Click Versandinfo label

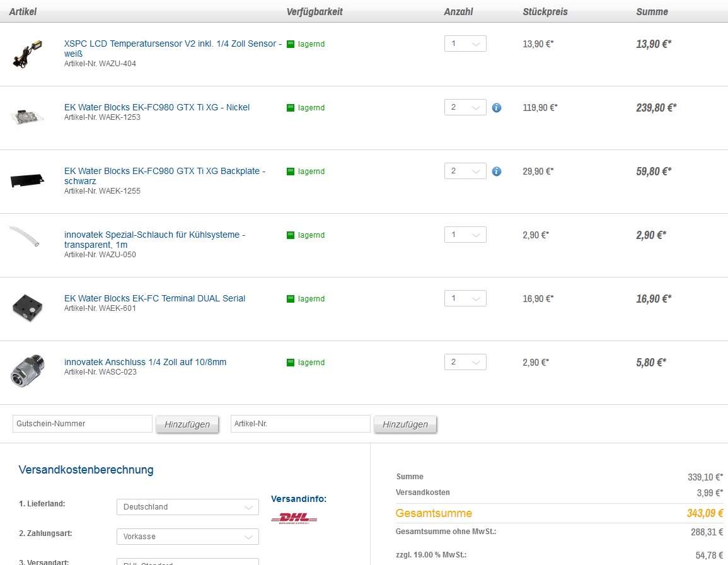pos(299,499)
